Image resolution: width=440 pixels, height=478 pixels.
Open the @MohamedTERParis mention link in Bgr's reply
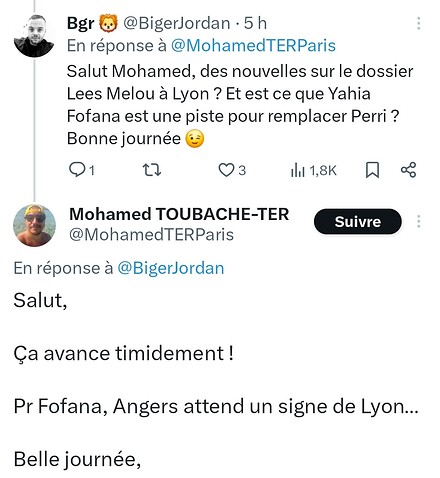click(x=253, y=46)
